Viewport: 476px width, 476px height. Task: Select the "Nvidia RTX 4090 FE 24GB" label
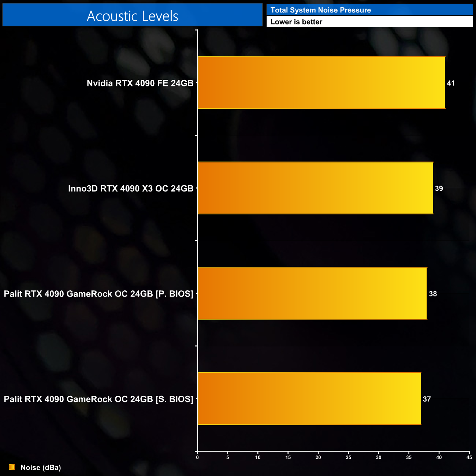pos(140,83)
